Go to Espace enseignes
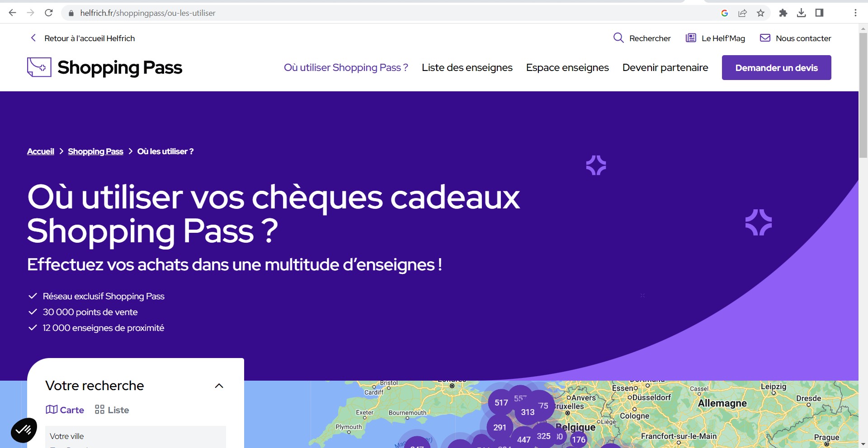The image size is (868, 448). click(x=567, y=67)
